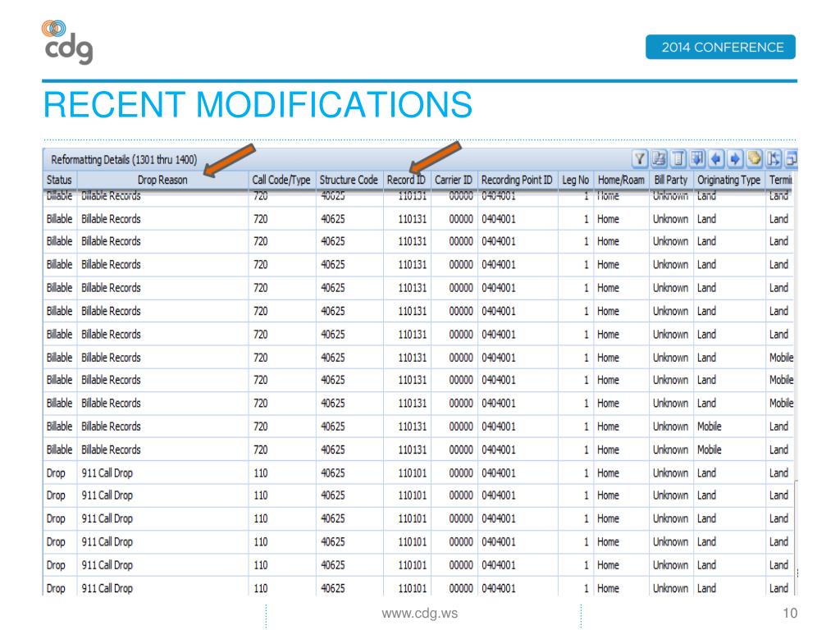Image resolution: width=840 pixels, height=630 pixels.
Task: Click the Bill Party column header
Action: coord(671,180)
